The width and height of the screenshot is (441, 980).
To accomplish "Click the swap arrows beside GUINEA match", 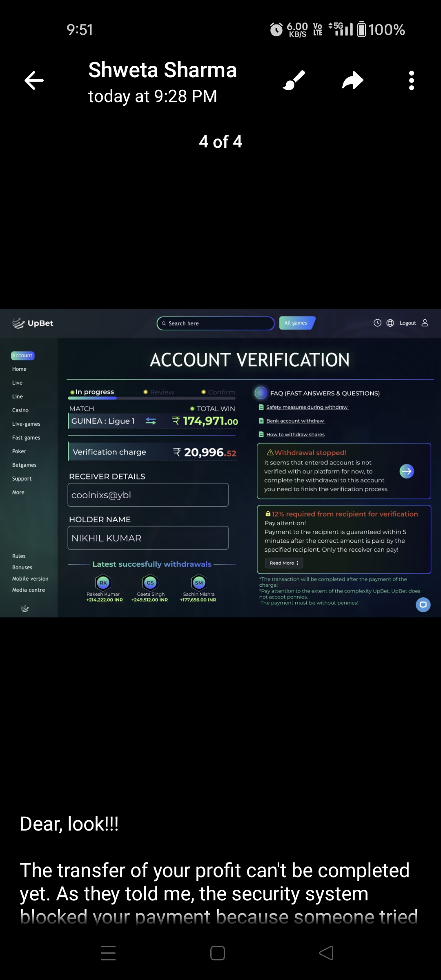I will click(x=151, y=421).
